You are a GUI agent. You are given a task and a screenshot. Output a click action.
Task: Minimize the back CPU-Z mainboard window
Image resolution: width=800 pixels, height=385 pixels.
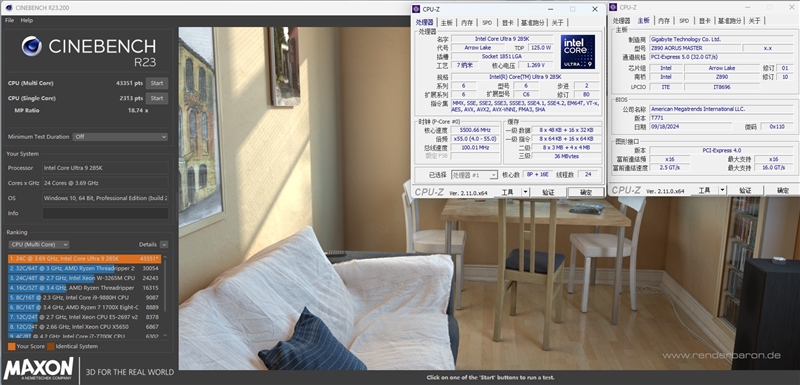pos(747,7)
